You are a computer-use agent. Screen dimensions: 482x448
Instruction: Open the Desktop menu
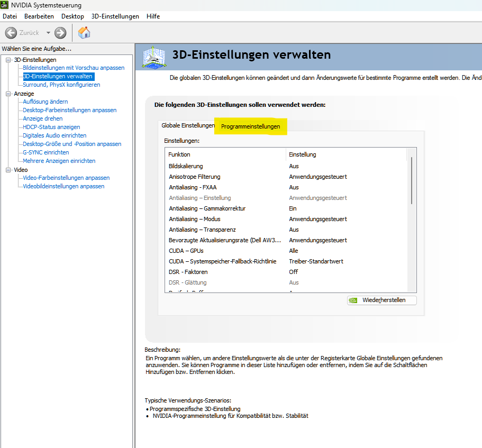72,16
